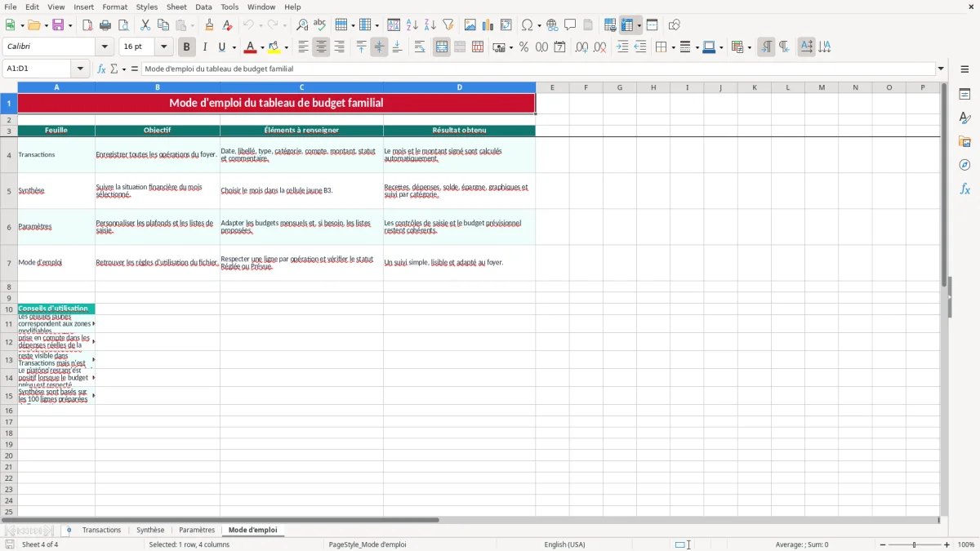
Task: Open the Data menu
Action: point(203,7)
